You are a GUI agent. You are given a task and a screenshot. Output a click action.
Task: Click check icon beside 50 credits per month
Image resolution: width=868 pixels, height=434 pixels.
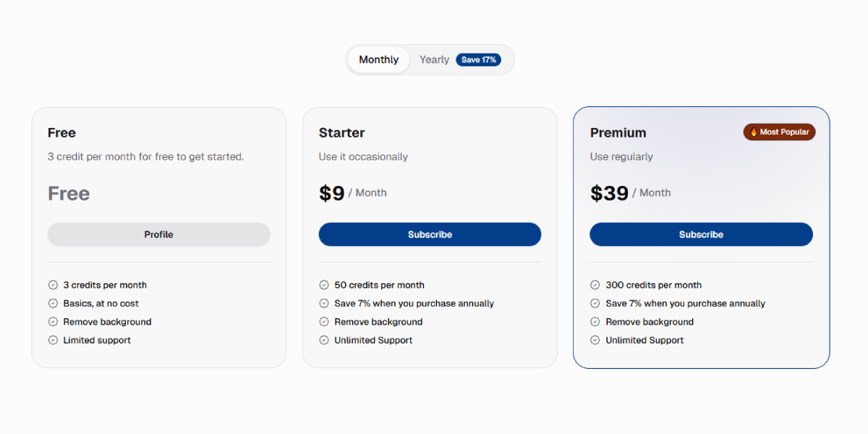pyautogui.click(x=324, y=285)
